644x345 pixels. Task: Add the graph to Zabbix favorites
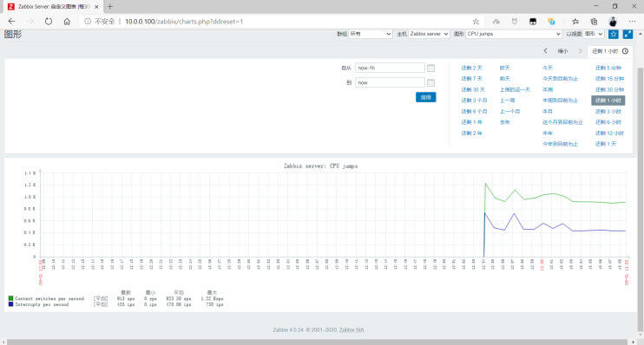point(614,34)
